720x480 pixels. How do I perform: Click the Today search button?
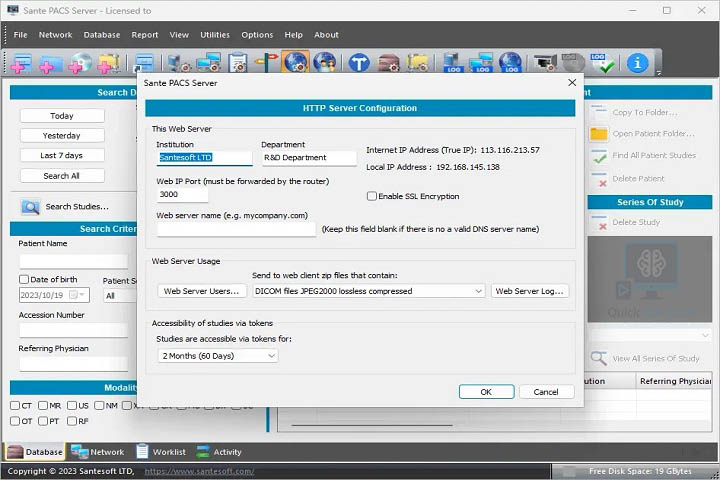coord(62,116)
